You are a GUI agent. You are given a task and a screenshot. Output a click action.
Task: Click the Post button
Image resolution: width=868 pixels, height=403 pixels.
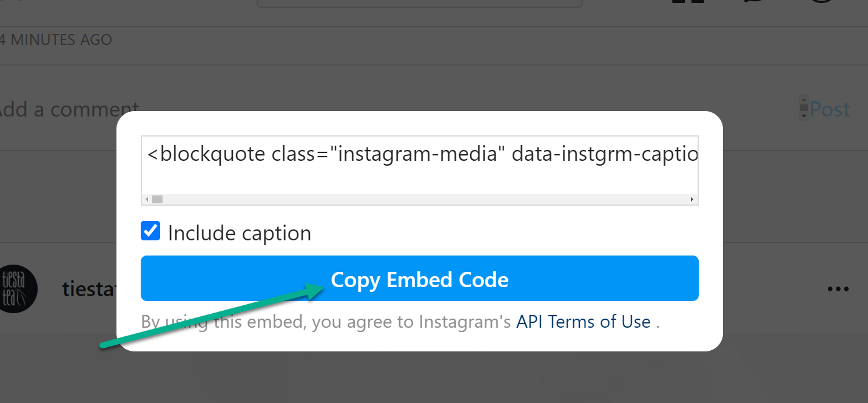click(830, 109)
